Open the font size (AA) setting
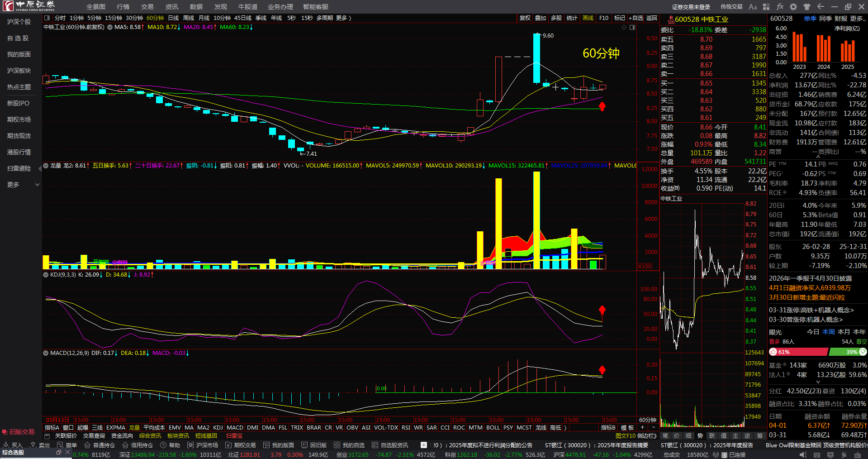This screenshot has height=459, width=868. [753, 7]
